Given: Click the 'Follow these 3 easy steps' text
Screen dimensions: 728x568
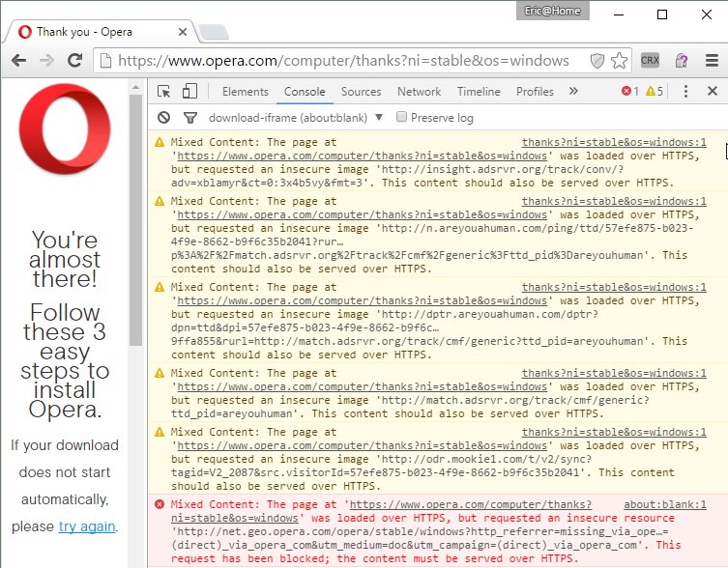Looking at the screenshot, I should [65, 361].
